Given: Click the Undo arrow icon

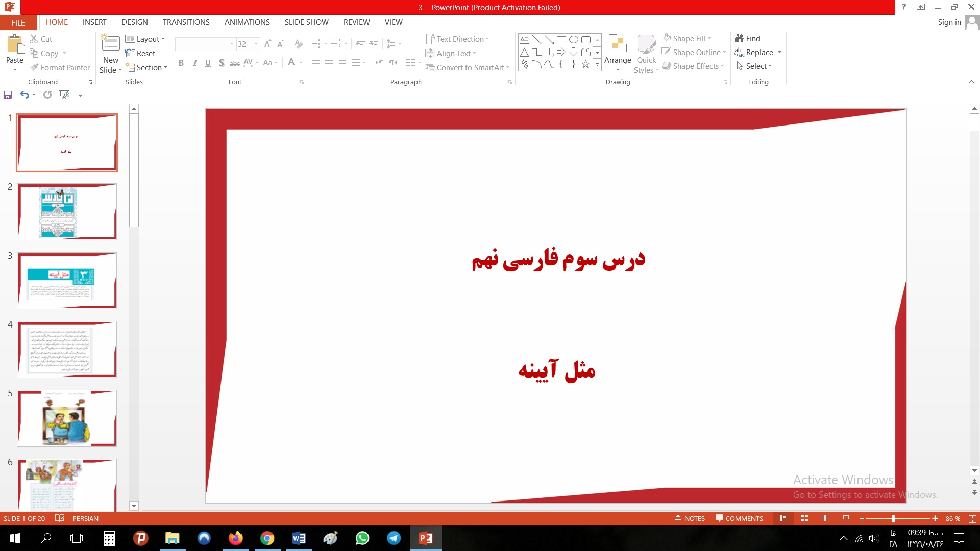Looking at the screenshot, I should point(24,95).
